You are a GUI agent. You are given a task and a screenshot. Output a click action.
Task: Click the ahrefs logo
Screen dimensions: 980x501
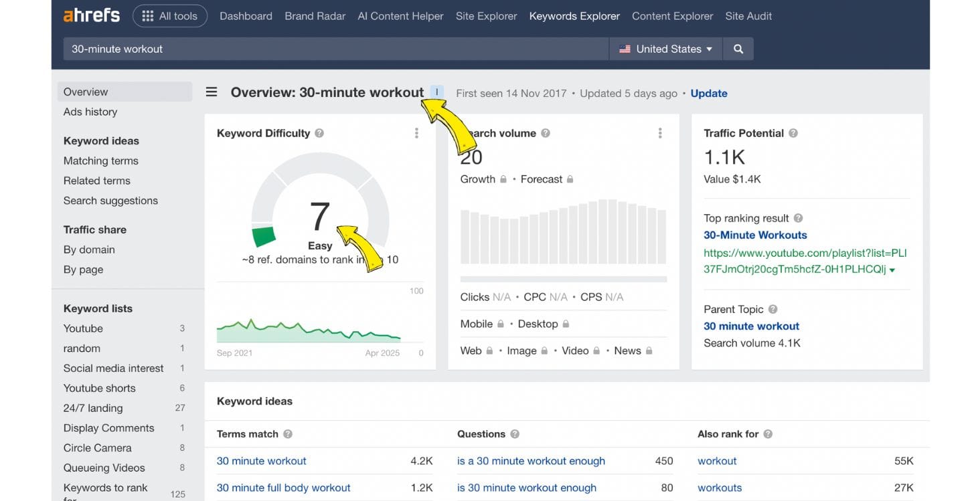click(91, 15)
